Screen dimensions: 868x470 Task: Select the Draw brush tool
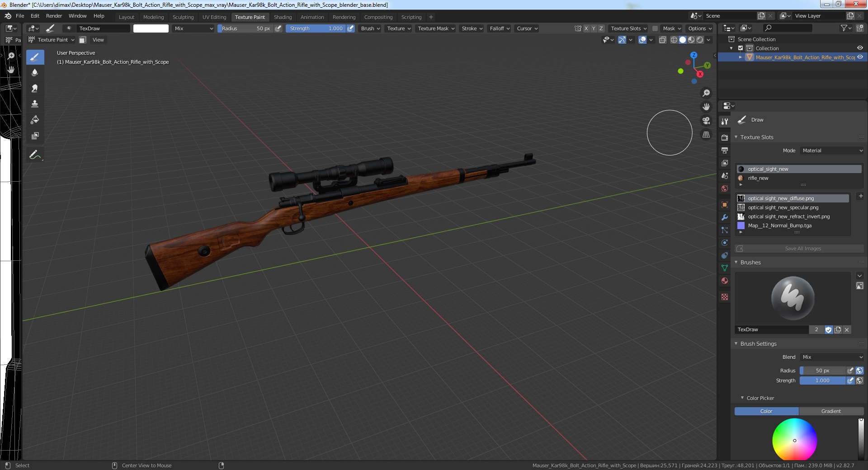(35, 57)
